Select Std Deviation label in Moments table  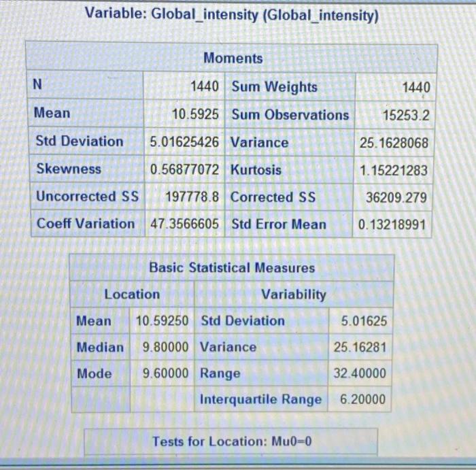pos(80,141)
